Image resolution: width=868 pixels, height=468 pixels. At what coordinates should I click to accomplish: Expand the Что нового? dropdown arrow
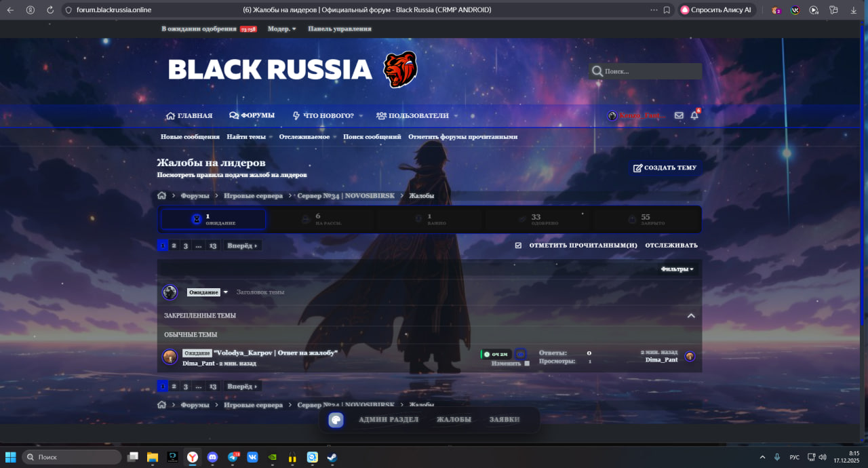[x=361, y=116]
